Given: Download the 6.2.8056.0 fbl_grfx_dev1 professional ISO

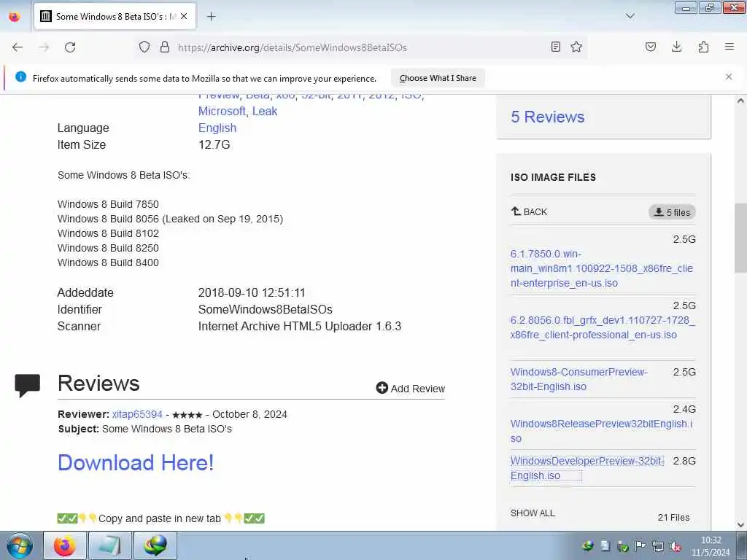Looking at the screenshot, I should (x=603, y=327).
